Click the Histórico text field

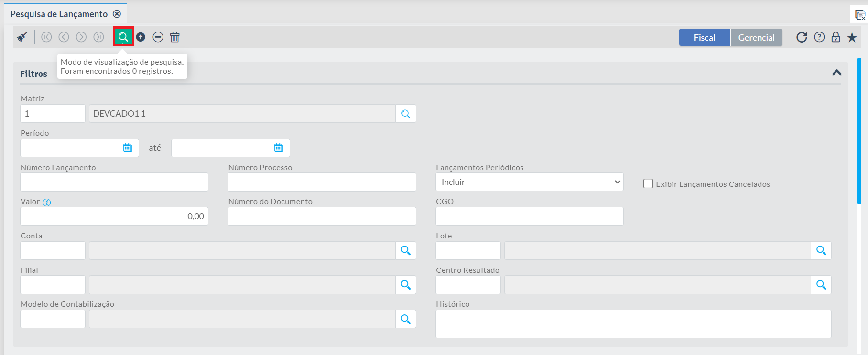(x=633, y=324)
